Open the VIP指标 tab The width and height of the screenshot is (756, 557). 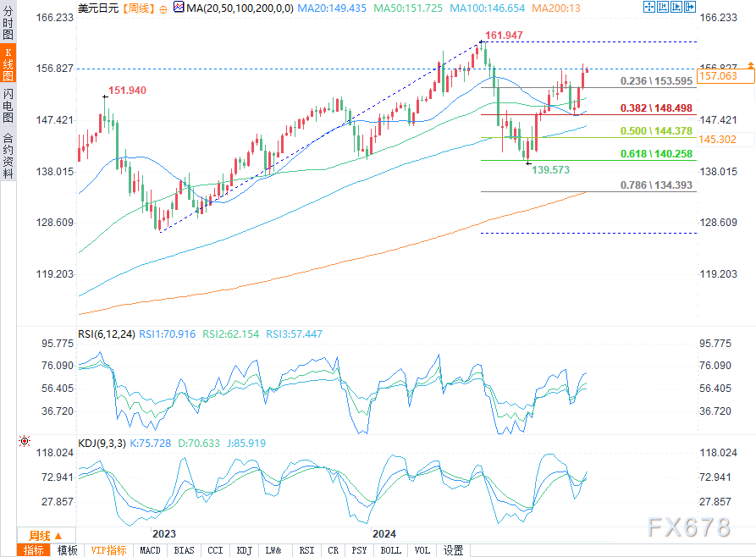(x=109, y=550)
